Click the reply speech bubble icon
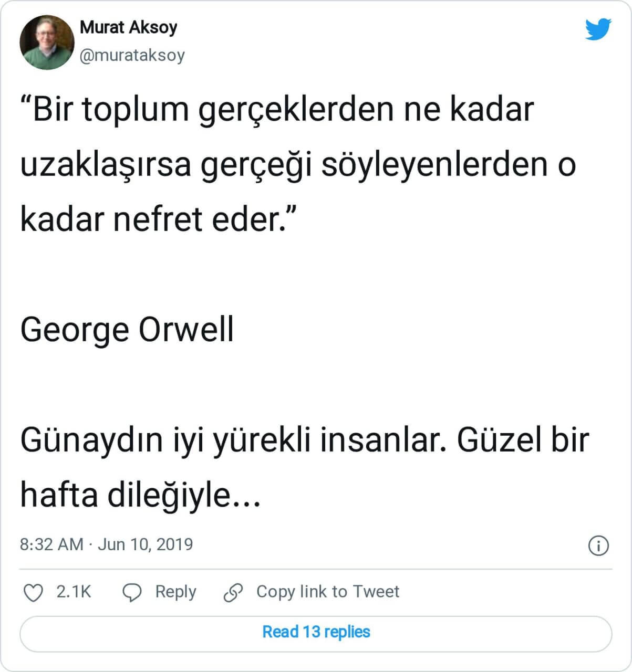 [132, 593]
